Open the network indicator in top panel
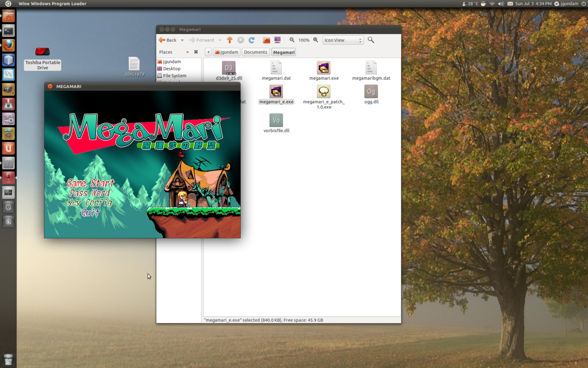This screenshot has height=368, width=588. pos(492,4)
